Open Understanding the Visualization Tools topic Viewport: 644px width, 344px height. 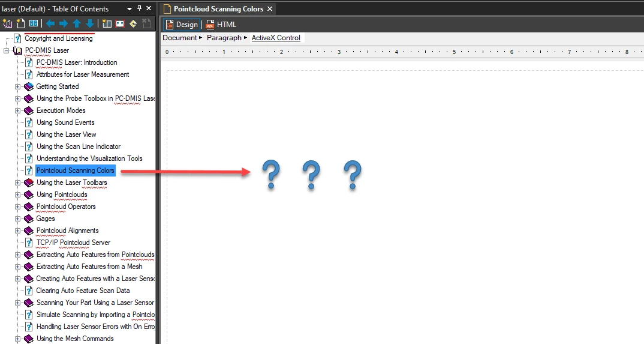click(89, 158)
